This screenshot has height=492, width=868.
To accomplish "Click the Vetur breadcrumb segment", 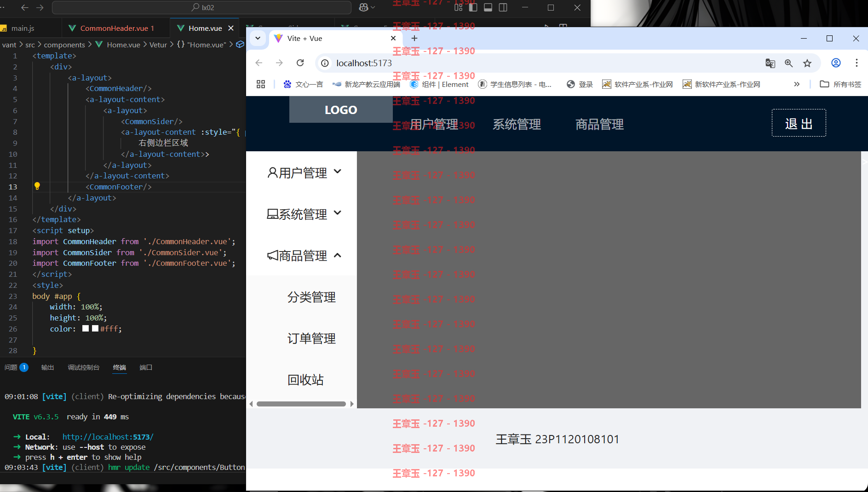I will (x=158, y=45).
